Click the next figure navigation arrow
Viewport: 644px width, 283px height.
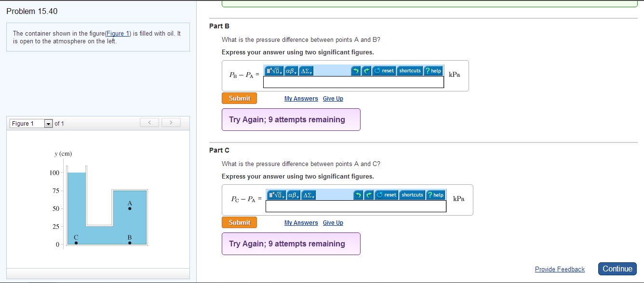(x=171, y=123)
